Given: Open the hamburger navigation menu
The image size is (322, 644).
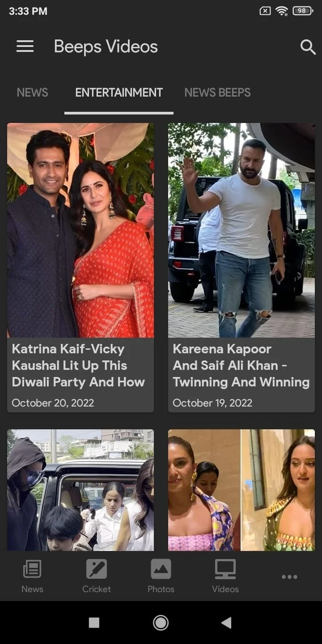Looking at the screenshot, I should coord(25,47).
